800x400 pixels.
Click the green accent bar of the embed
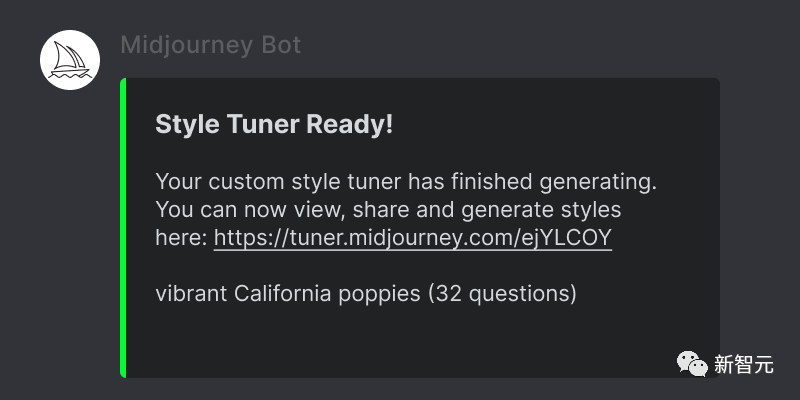[123, 228]
